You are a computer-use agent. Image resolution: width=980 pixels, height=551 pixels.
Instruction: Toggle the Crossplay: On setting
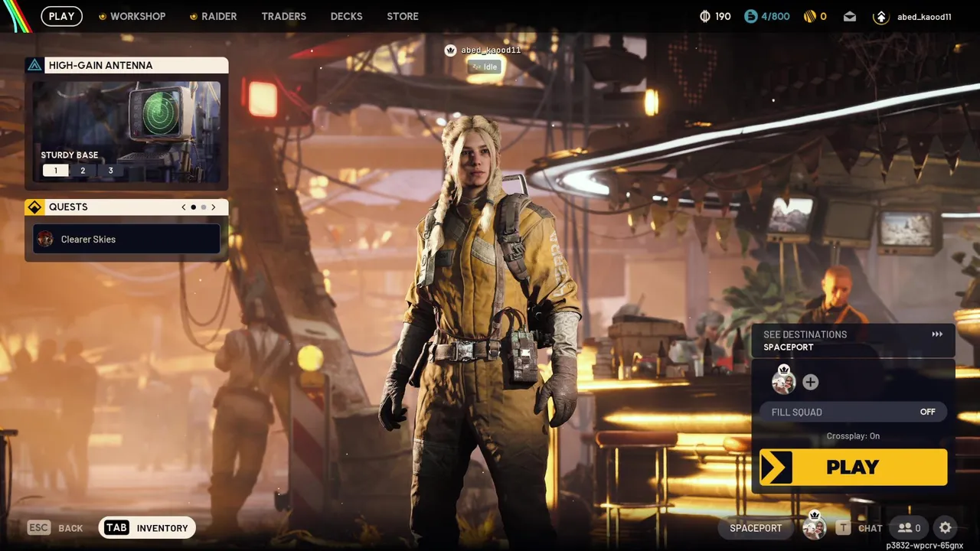click(x=853, y=436)
